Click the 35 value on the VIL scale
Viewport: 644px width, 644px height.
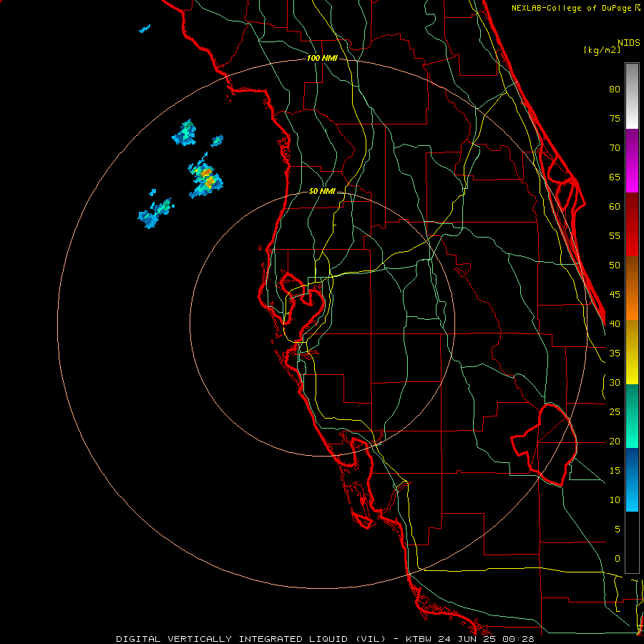tap(615, 353)
